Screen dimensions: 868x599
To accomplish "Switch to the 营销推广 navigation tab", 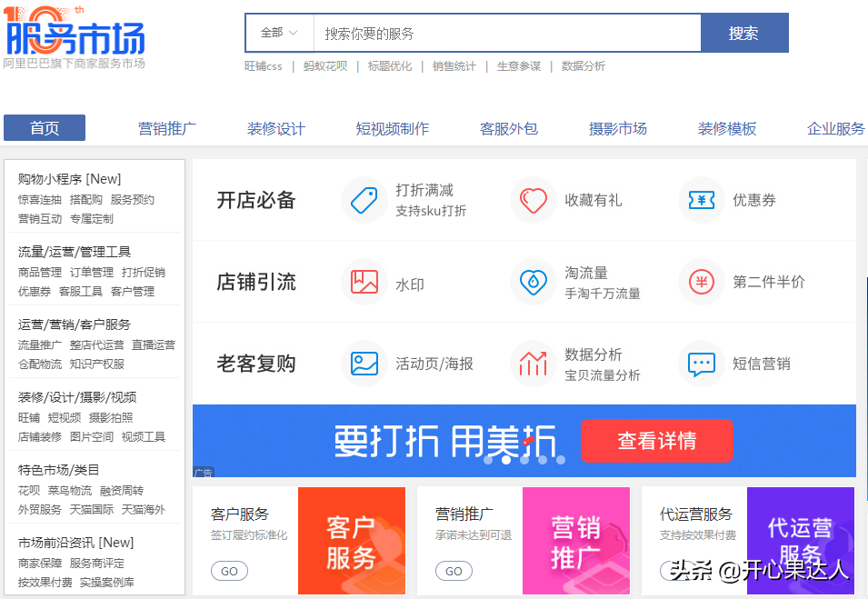I will pyautogui.click(x=167, y=128).
